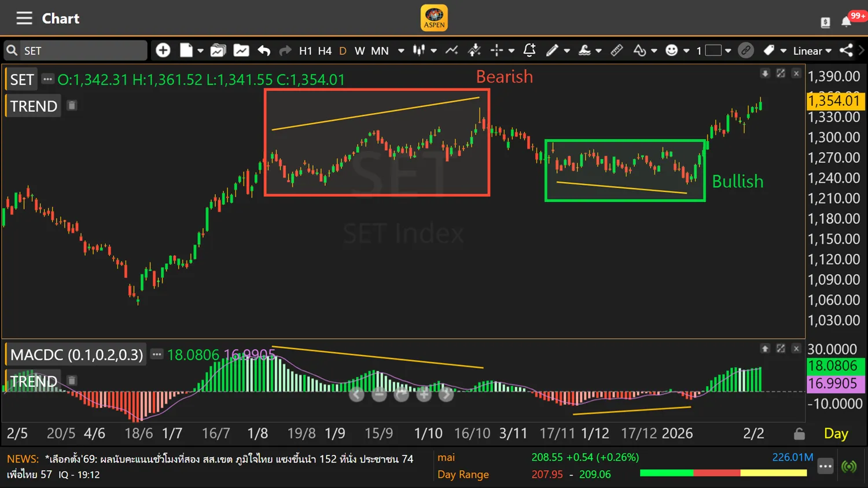Undo the last chart action
This screenshot has width=868, height=488.
(264, 51)
